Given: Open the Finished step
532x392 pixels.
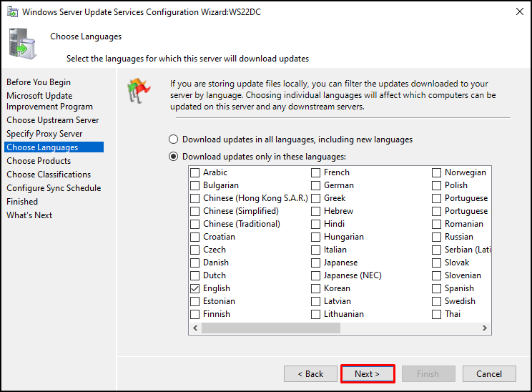Looking at the screenshot, I should [22, 202].
